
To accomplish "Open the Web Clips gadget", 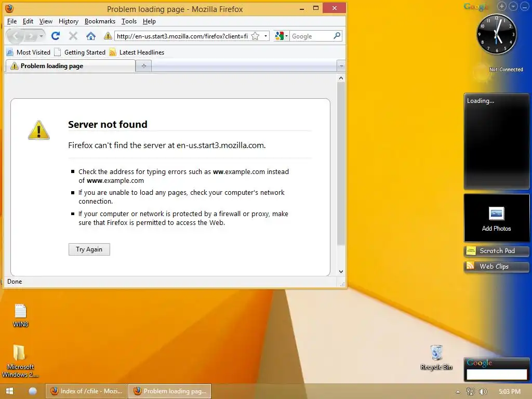I will pyautogui.click(x=496, y=267).
